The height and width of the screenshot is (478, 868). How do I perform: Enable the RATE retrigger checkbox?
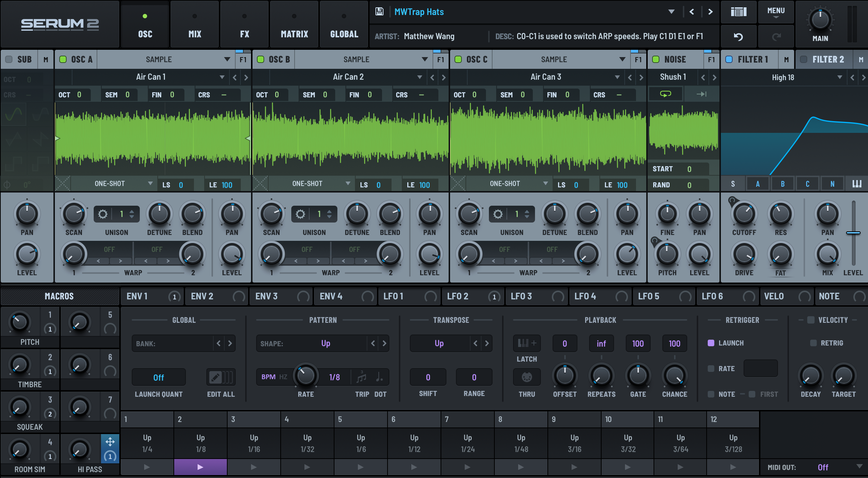[711, 369]
